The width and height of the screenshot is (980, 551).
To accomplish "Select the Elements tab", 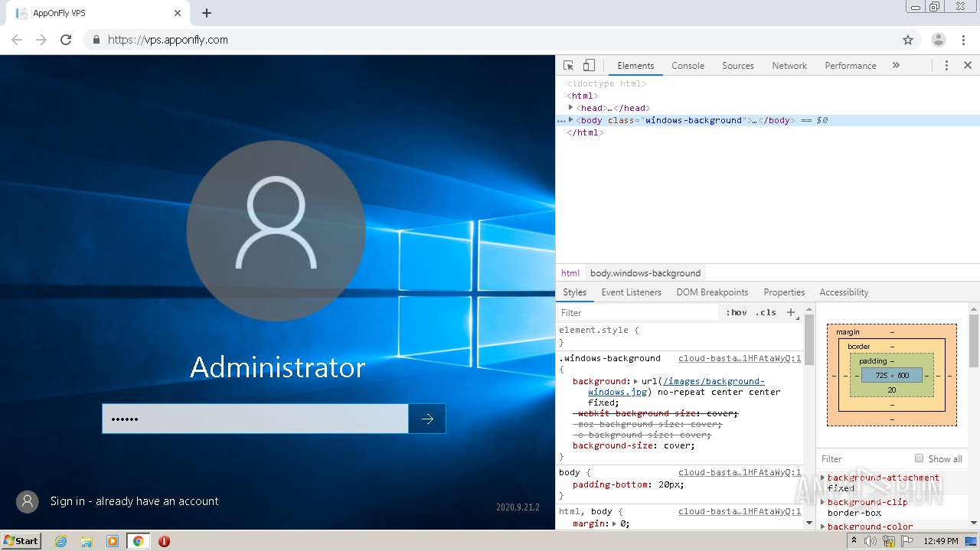I will click(635, 66).
